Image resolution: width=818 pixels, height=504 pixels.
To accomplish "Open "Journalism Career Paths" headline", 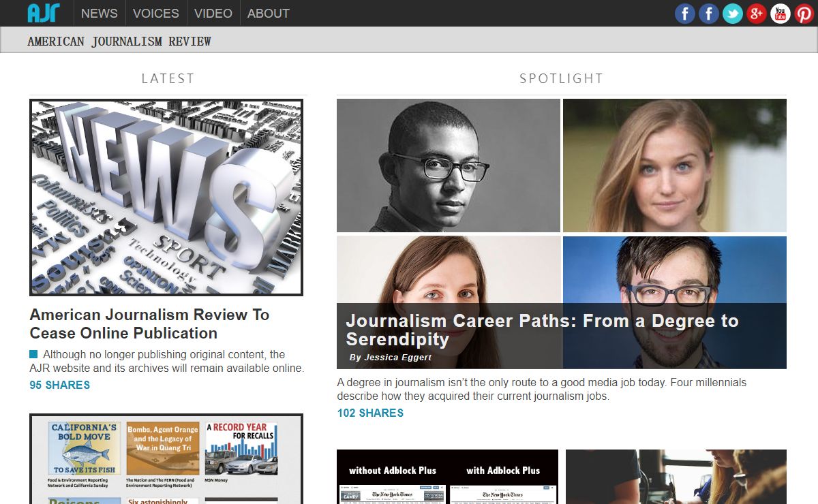I will pyautogui.click(x=542, y=330).
